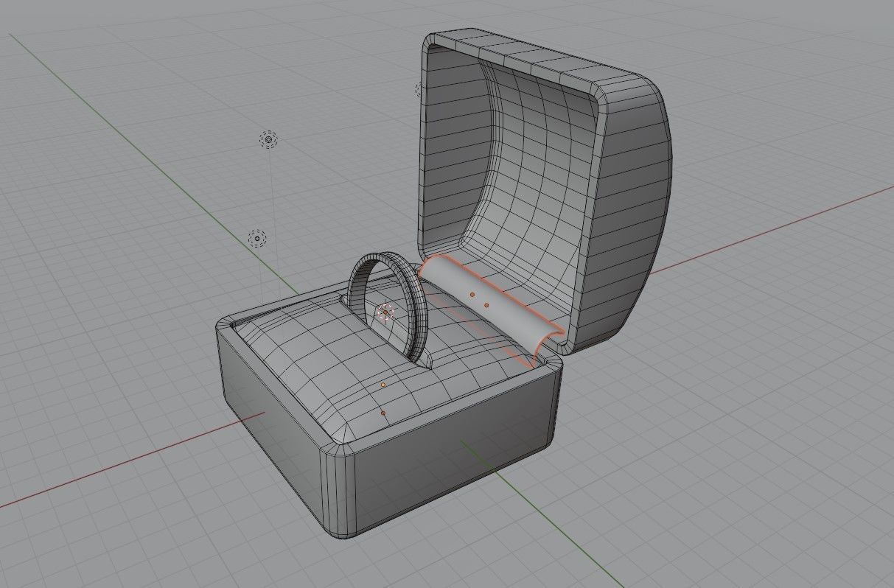Select the lower standalone point light near the box
This screenshot has height=588, width=894.
pyautogui.click(x=256, y=238)
